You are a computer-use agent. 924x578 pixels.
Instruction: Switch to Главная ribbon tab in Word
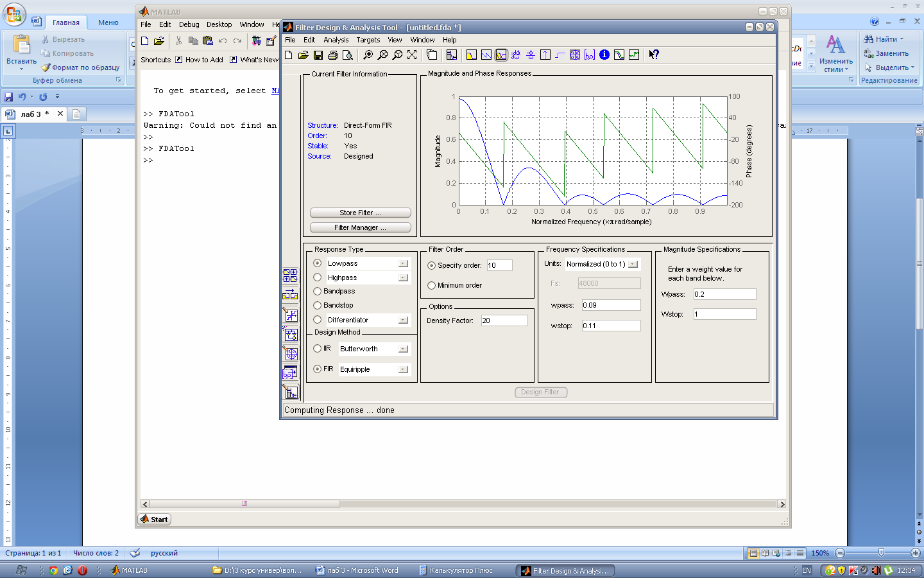pyautogui.click(x=66, y=22)
